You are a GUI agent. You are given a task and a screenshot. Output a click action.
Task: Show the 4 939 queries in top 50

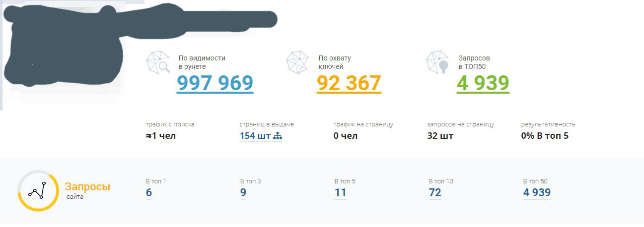click(x=537, y=192)
